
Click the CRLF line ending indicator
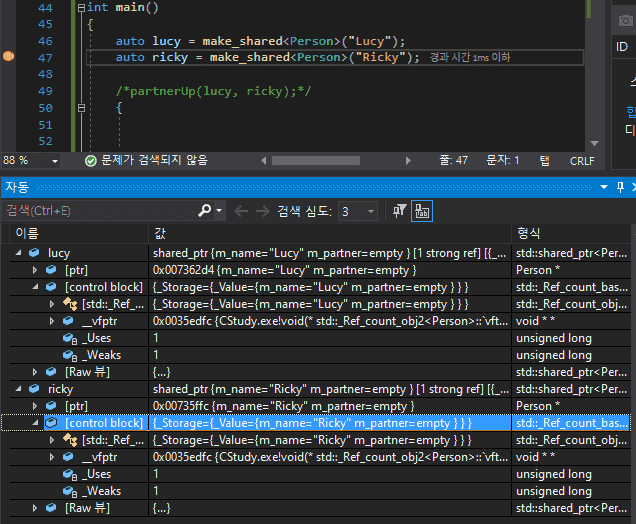[x=581, y=160]
